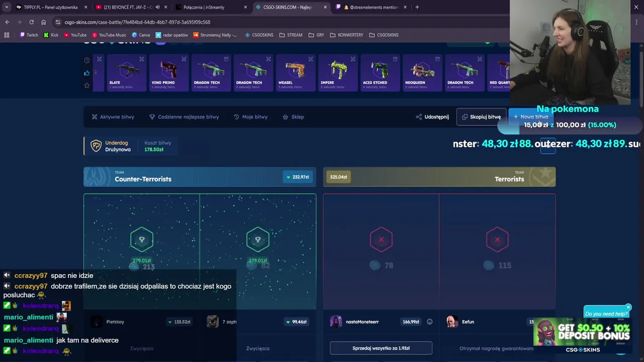This screenshot has width=644, height=362.
Task: Open the CSGOSKINS site bookmark
Action: click(259, 35)
